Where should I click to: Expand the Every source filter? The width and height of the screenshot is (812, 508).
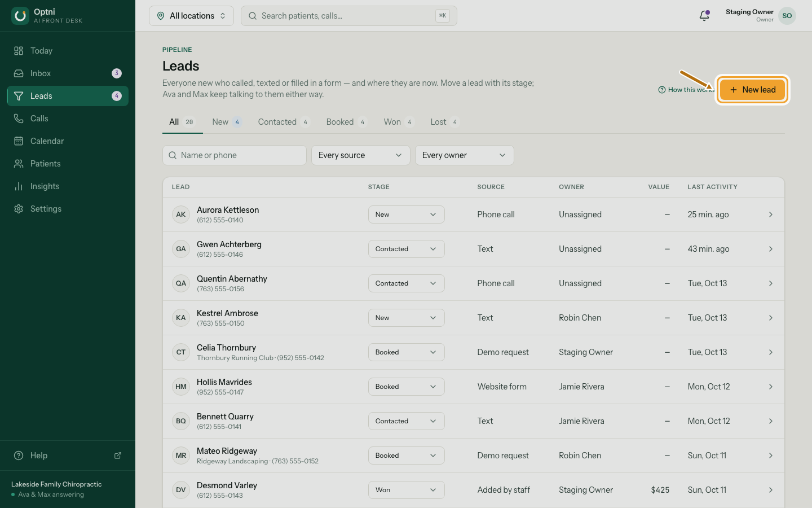[x=360, y=155]
